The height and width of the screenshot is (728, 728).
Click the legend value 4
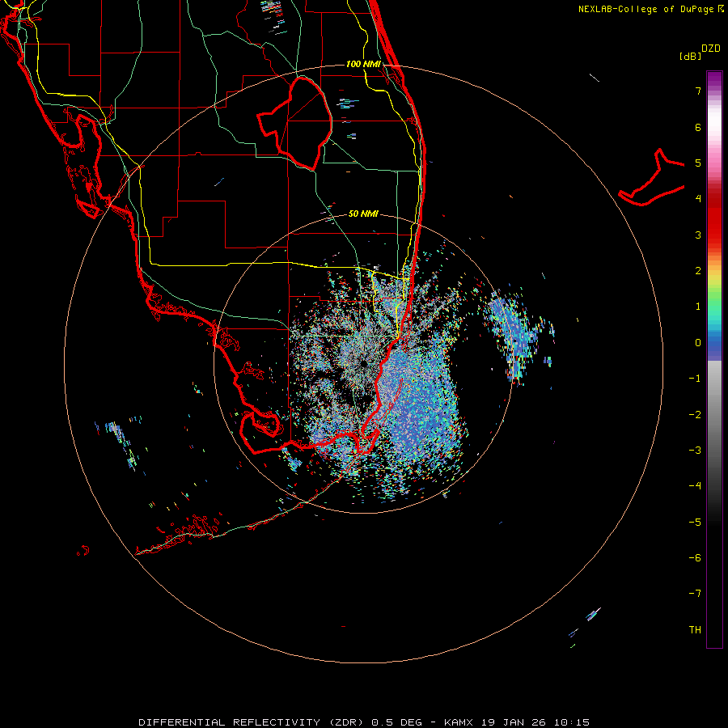click(x=698, y=199)
